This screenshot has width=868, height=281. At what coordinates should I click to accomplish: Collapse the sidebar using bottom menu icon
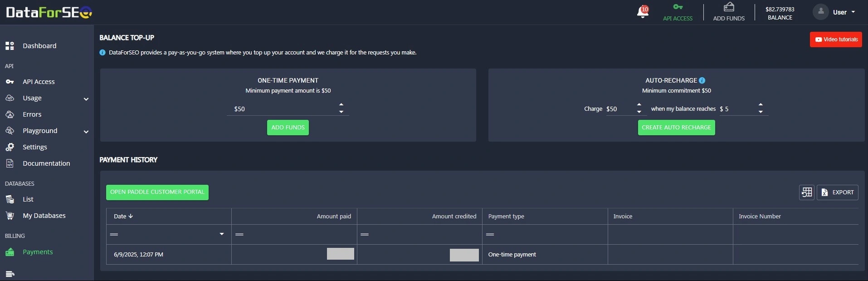point(10,274)
